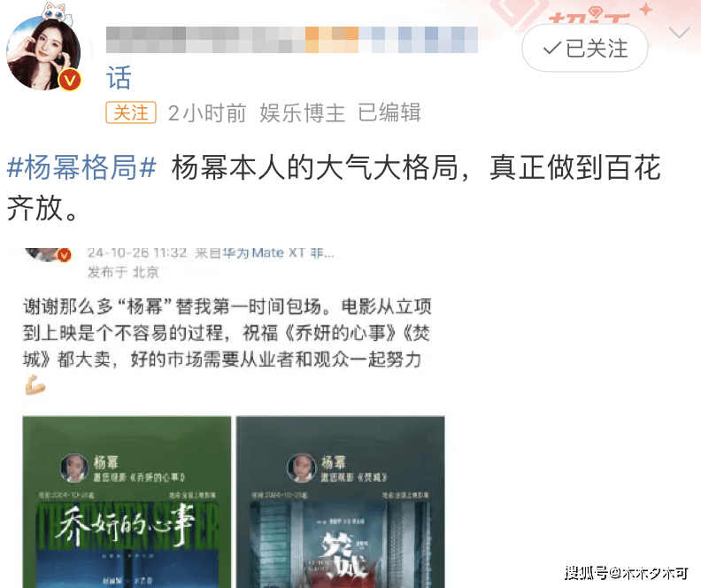Open the poster's profile avatar
The height and width of the screenshot is (588, 701).
pos(43,53)
